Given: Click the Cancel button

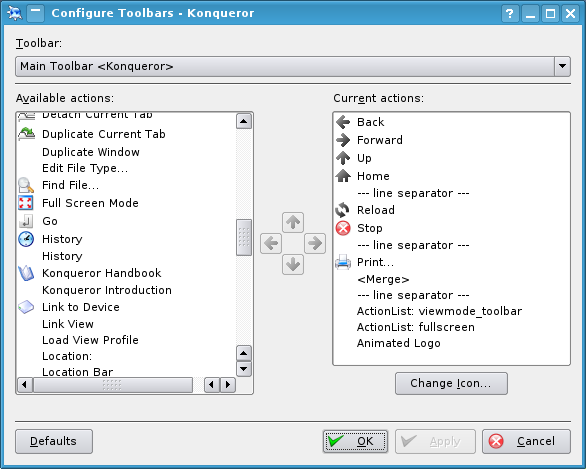Looking at the screenshot, I should 526,441.
